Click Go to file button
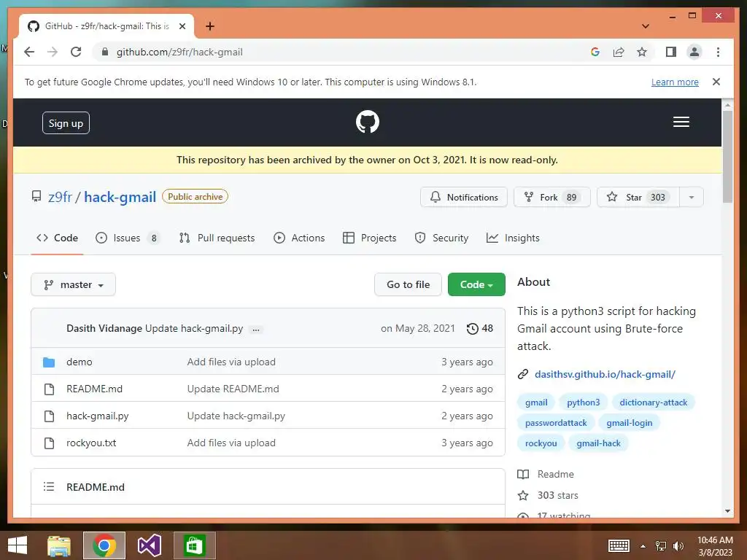This screenshot has width=747, height=560. click(x=408, y=285)
